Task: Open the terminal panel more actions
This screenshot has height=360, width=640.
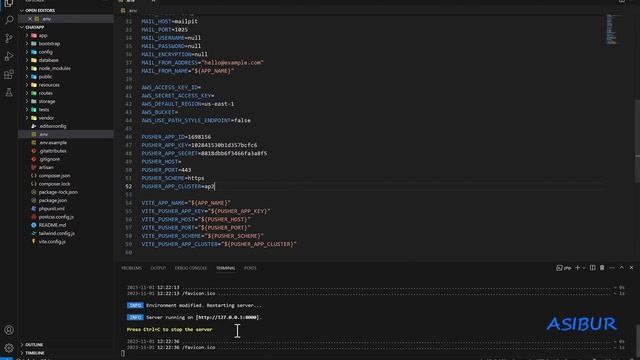Action: (x=612, y=268)
